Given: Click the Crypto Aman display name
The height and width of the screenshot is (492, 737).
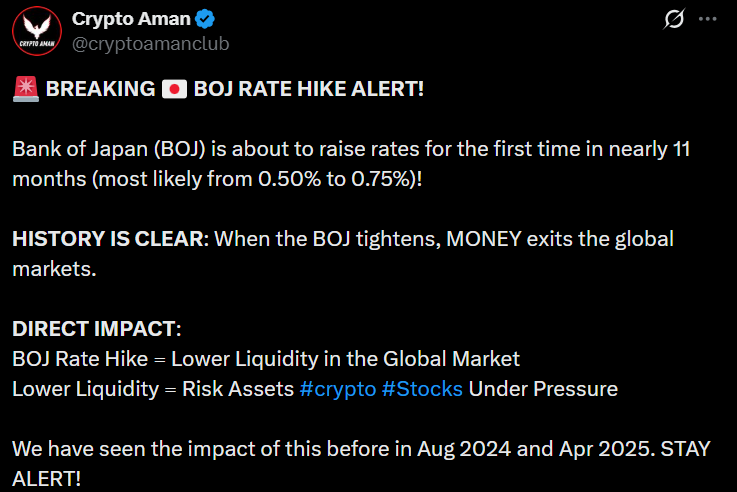Looking at the screenshot, I should coord(131,19).
